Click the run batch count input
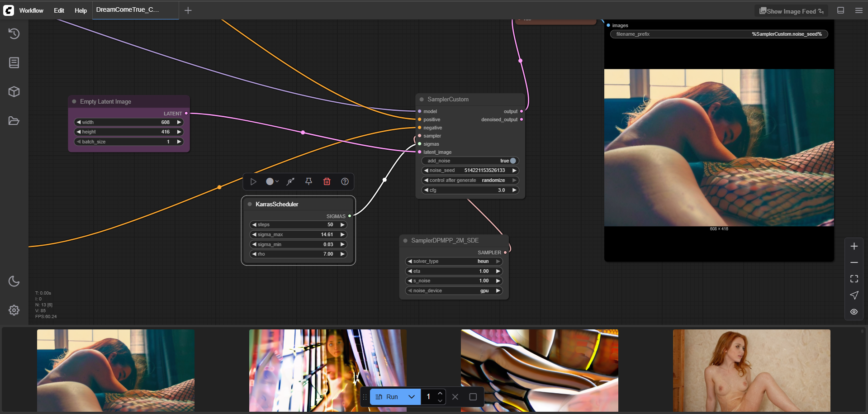 [428, 397]
